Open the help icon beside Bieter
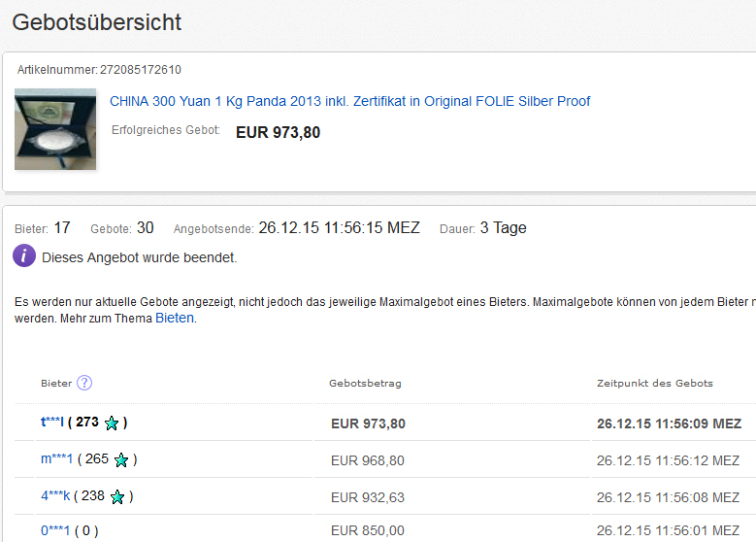 tap(84, 383)
